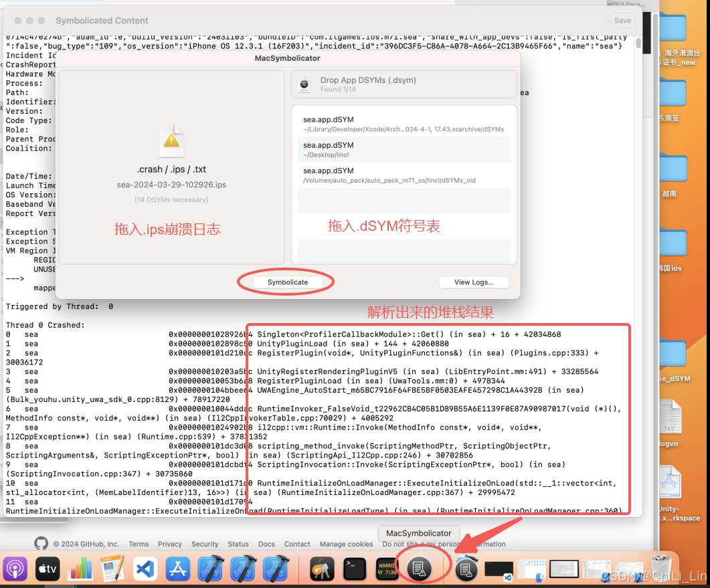Open the Status footer link
The width and height of the screenshot is (710, 588).
coord(238,544)
